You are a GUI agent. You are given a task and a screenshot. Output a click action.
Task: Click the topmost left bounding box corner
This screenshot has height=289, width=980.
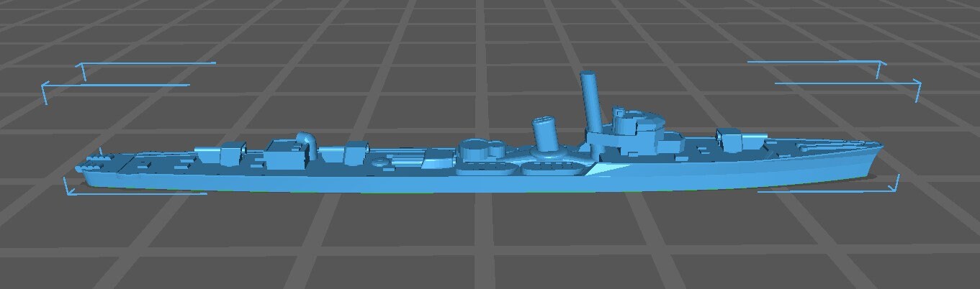pos(83,65)
